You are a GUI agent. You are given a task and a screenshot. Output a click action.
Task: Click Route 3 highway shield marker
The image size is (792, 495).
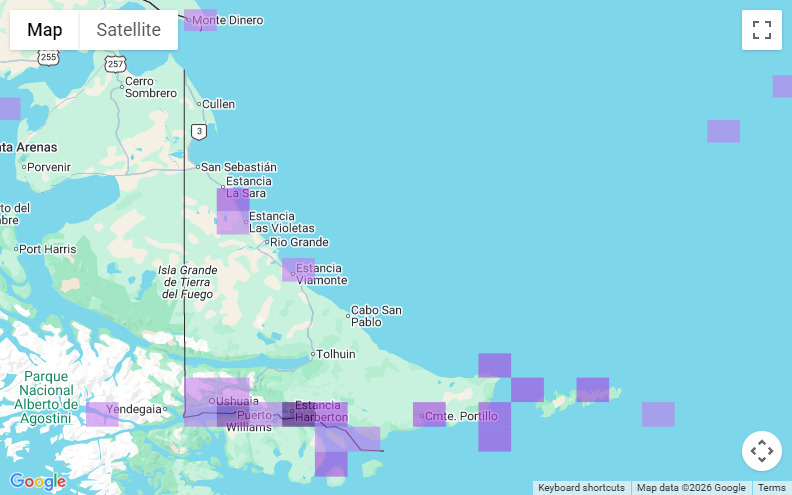tap(200, 131)
